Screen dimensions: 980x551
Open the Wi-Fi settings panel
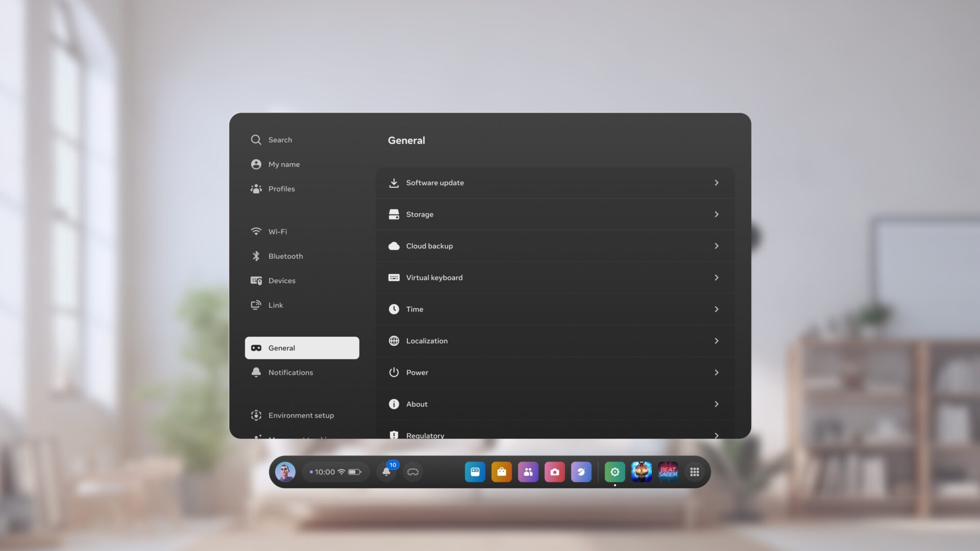[277, 232]
